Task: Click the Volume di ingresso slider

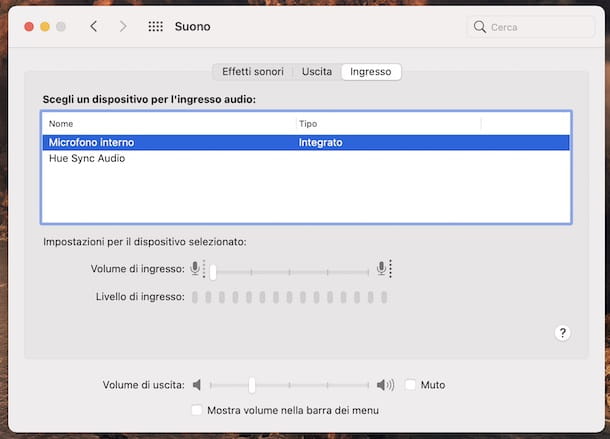Action: (x=289, y=272)
